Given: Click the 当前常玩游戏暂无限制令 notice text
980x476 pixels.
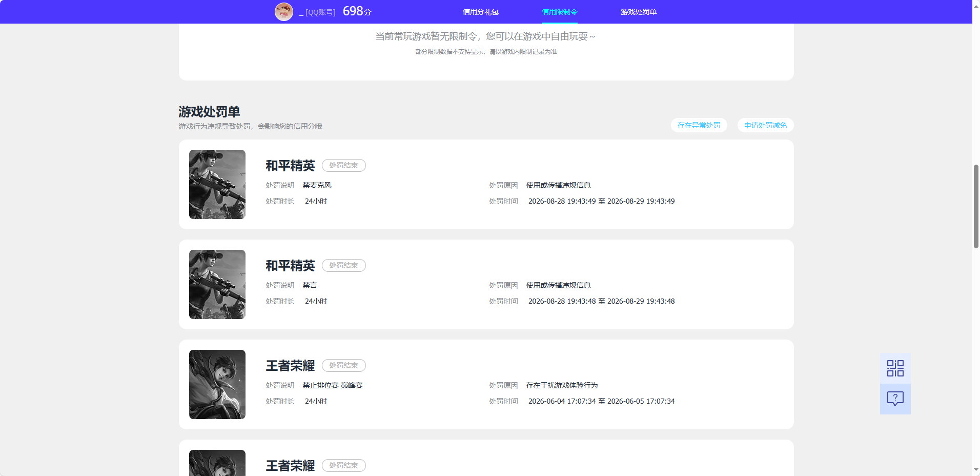Looking at the screenshot, I should [x=485, y=36].
